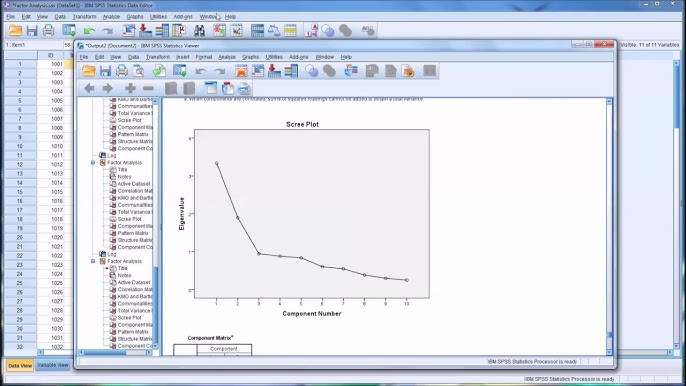Select row header 12 in Data Editor

pos(20,165)
